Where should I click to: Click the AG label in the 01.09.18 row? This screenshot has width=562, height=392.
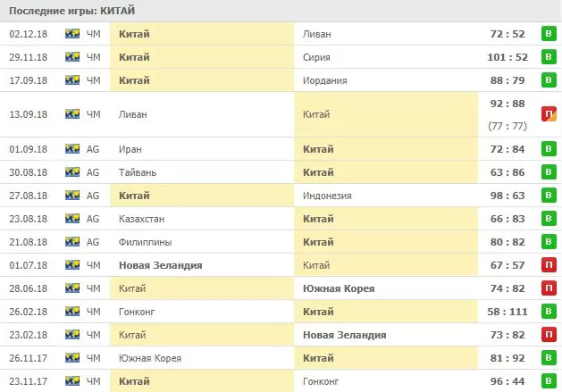tap(93, 149)
